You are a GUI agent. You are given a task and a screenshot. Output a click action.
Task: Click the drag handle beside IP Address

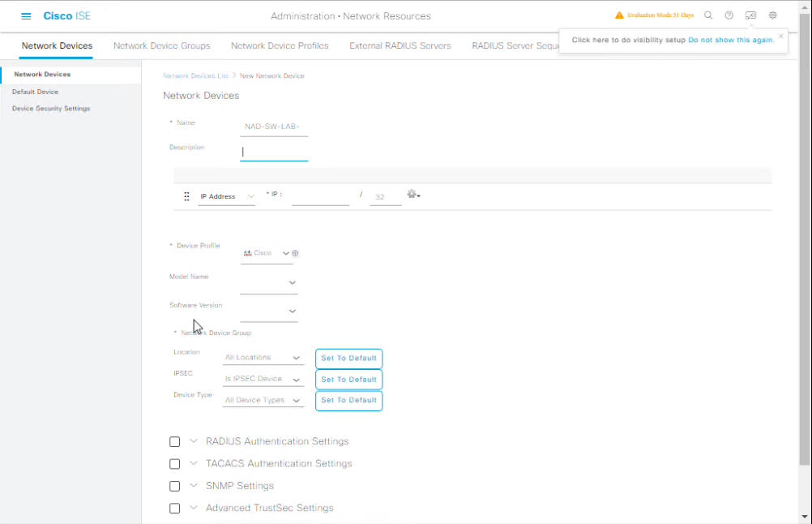point(187,196)
